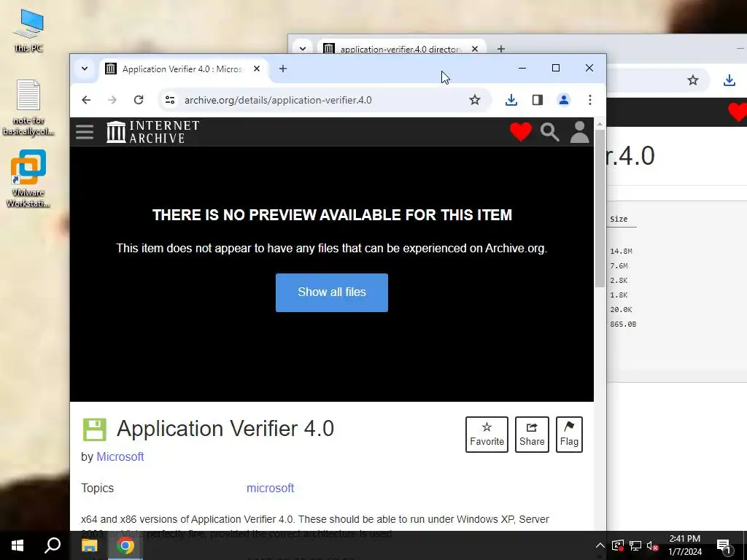Reload the Application Verifier page
Viewport: 747px width, 560px height.
click(139, 100)
